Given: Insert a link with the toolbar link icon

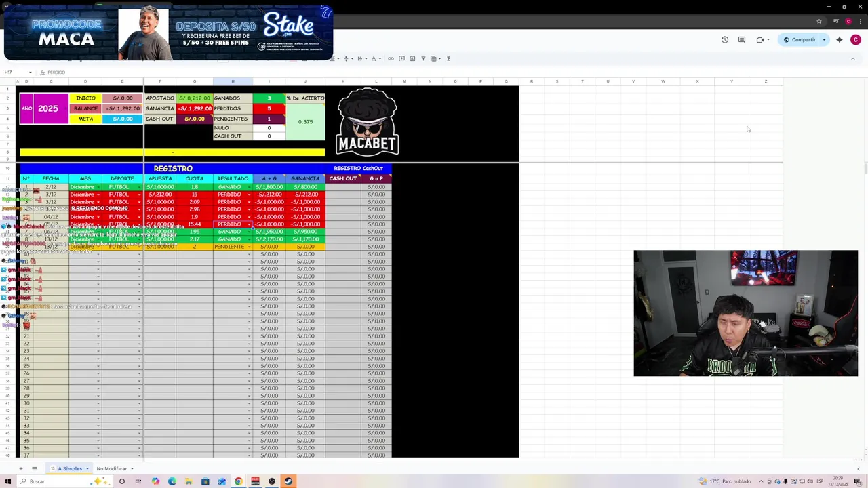Looking at the screenshot, I should [x=391, y=59].
